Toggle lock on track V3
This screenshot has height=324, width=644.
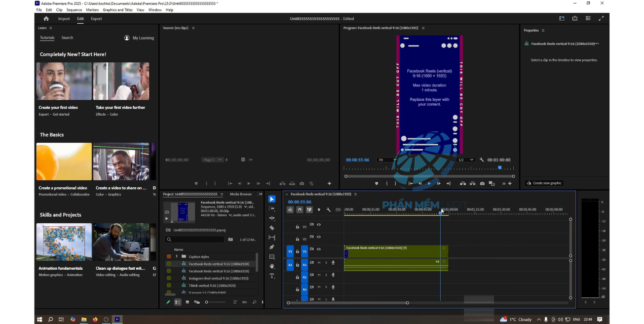pyautogui.click(x=297, y=227)
